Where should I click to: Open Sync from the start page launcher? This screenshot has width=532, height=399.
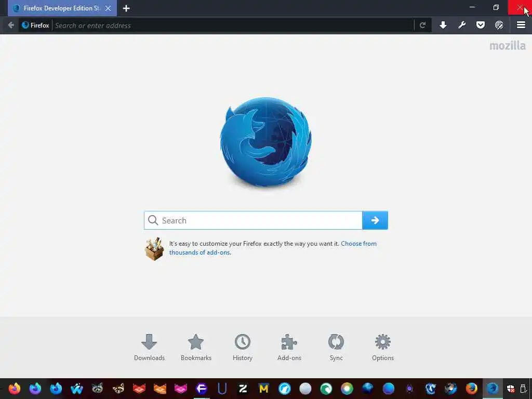pyautogui.click(x=336, y=348)
